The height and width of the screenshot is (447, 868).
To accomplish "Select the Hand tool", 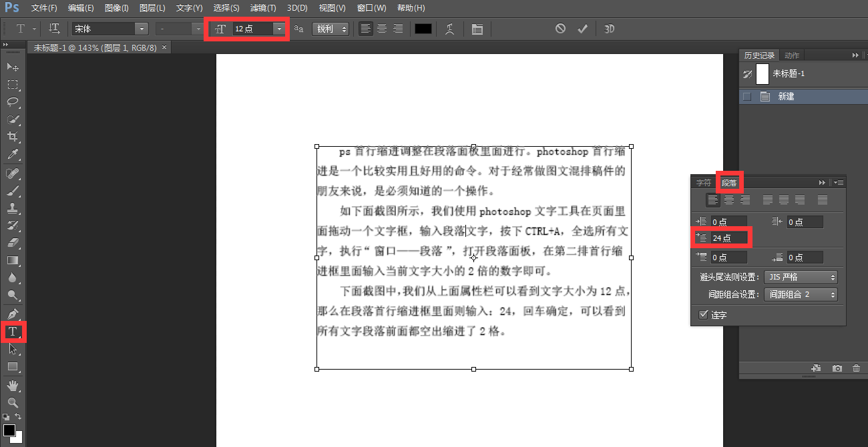I will 12,386.
